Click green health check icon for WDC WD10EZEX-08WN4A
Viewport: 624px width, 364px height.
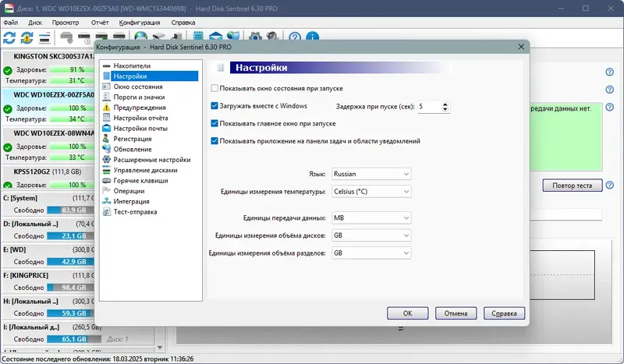click(x=8, y=147)
